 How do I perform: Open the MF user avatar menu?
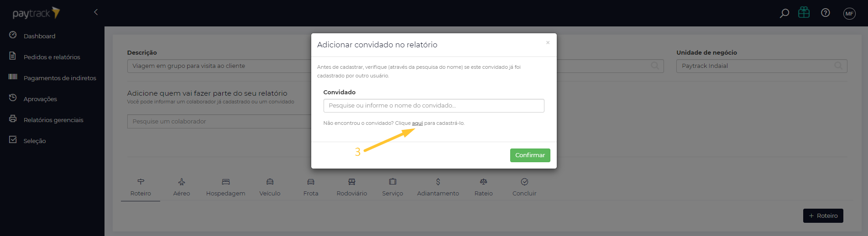(849, 14)
